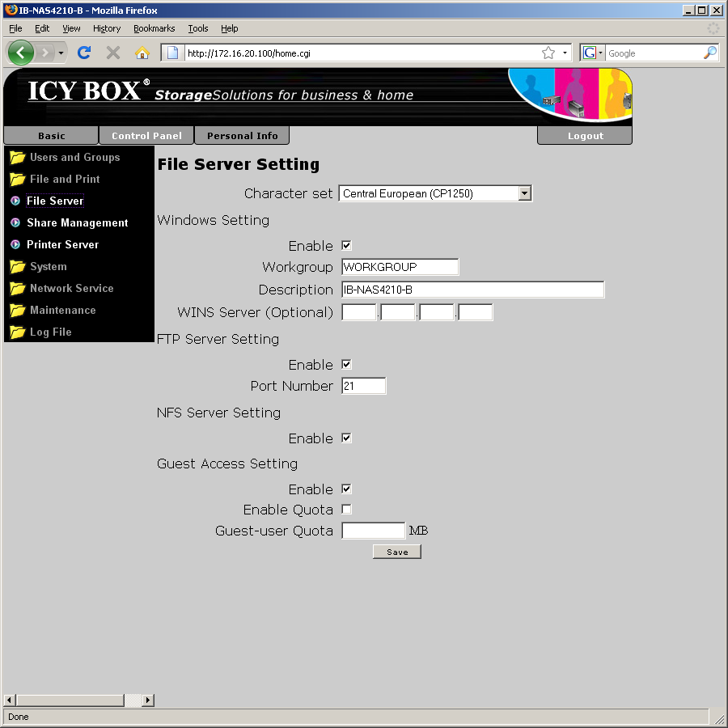Click the sidebar scrollbar right arrow
728x728 pixels.
[148, 700]
